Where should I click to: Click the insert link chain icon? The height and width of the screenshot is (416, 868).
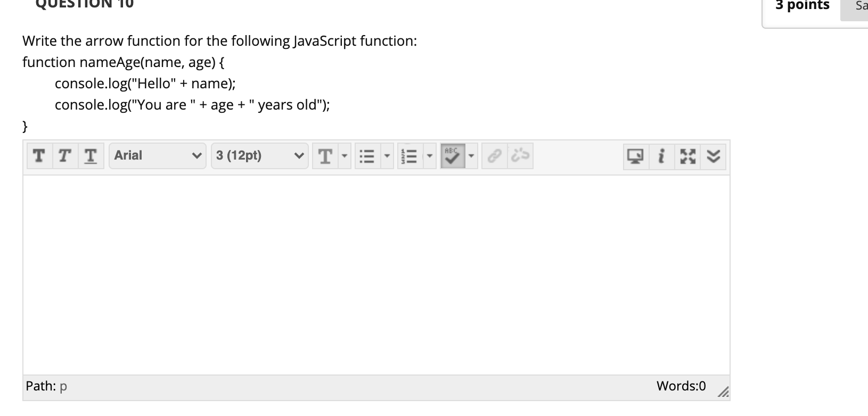point(495,156)
